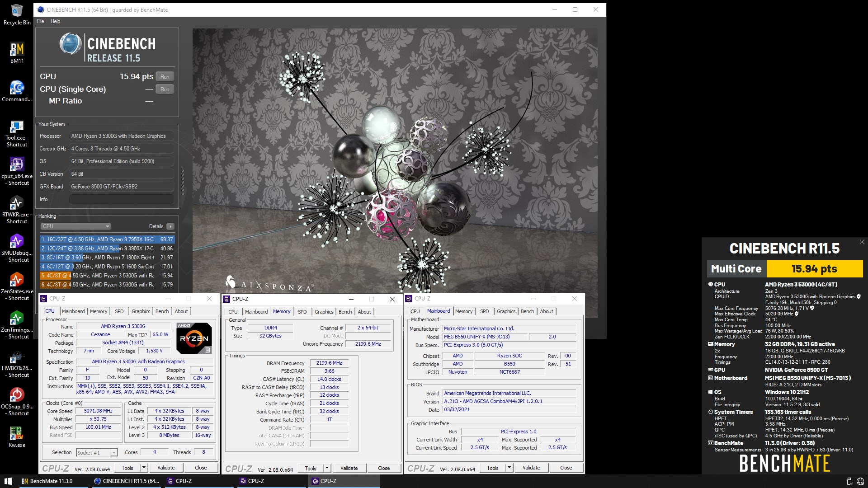Select the Graphics tab in middle CPU-Z
Viewport: 868px width, 488px height.
[x=324, y=312]
